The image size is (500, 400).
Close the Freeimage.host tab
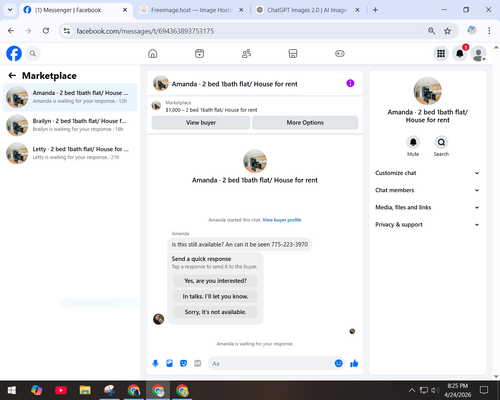(241, 10)
